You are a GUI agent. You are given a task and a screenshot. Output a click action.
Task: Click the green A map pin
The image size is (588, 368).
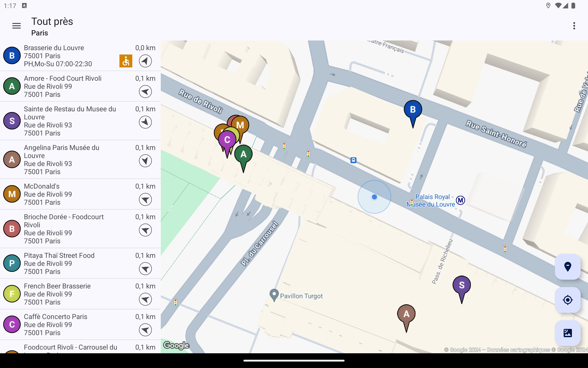click(x=243, y=154)
